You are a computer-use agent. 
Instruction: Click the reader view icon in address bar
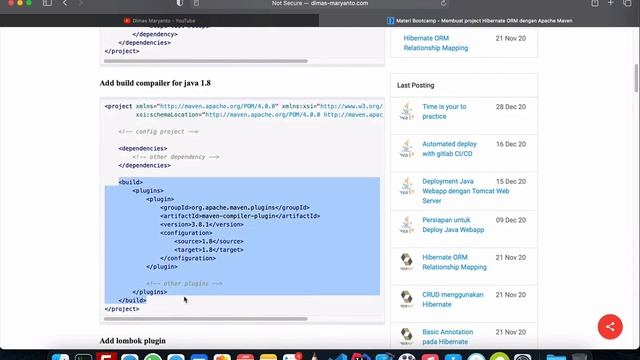tap(196, 3)
